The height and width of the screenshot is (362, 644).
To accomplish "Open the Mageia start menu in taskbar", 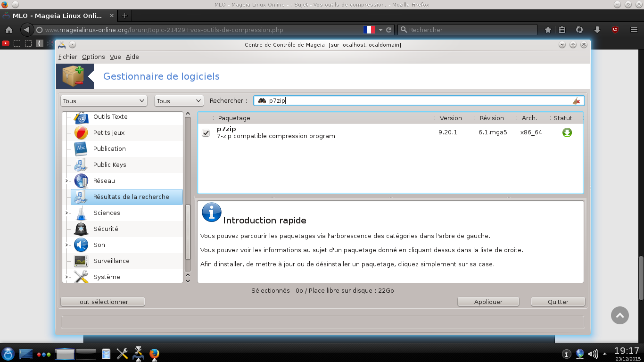I will 8,354.
